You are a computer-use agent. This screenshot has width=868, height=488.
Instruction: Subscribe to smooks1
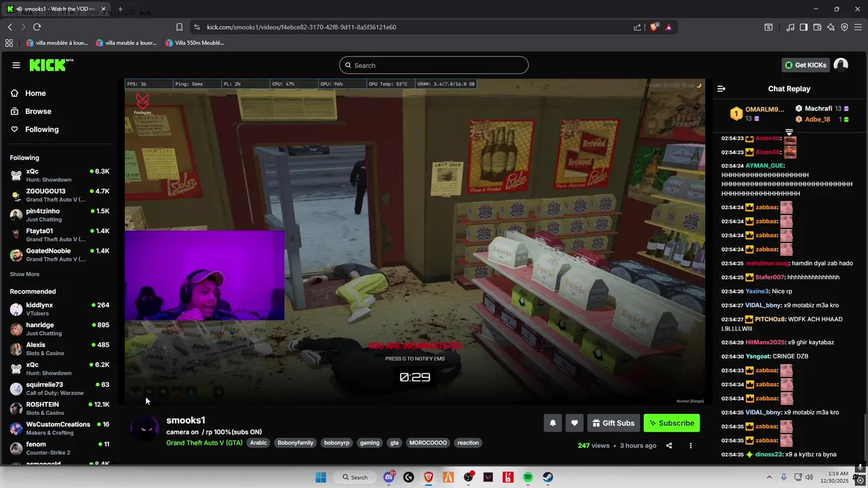pos(671,423)
